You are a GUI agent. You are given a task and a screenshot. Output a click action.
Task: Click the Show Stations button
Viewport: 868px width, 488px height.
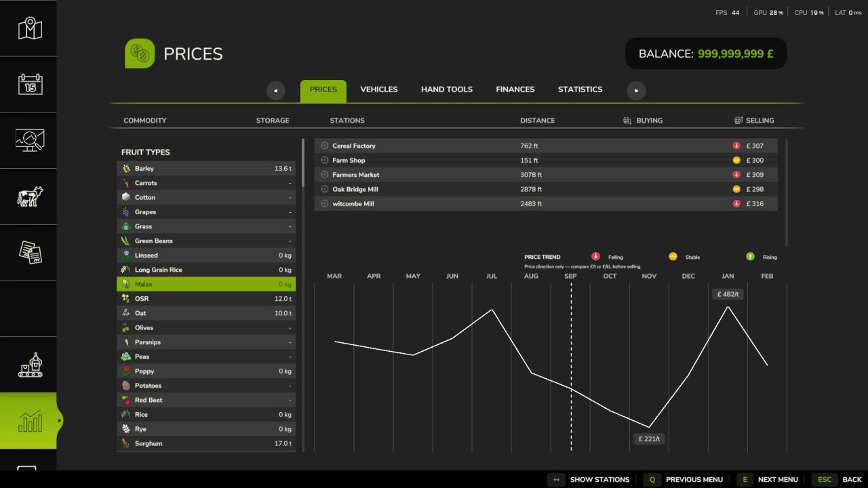pos(589,479)
